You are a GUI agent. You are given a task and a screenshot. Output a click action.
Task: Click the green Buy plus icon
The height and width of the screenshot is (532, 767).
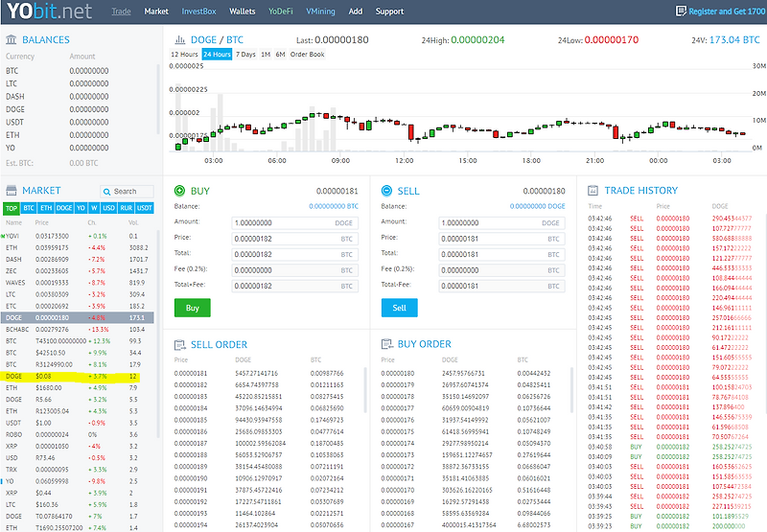[179, 190]
